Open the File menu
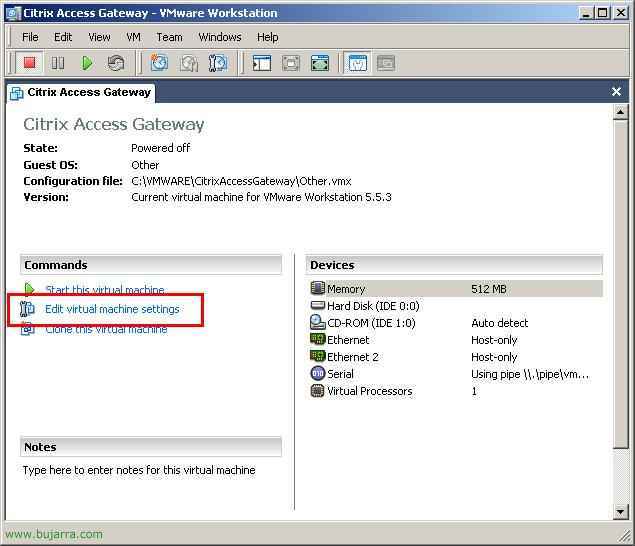The height and width of the screenshot is (546, 635). [x=30, y=37]
